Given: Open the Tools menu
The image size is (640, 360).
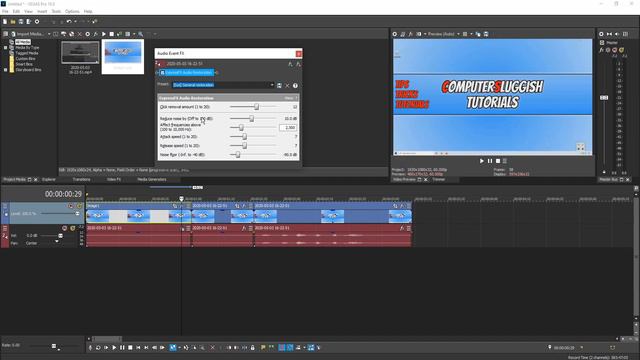Looking at the screenshot, I should point(56,11).
